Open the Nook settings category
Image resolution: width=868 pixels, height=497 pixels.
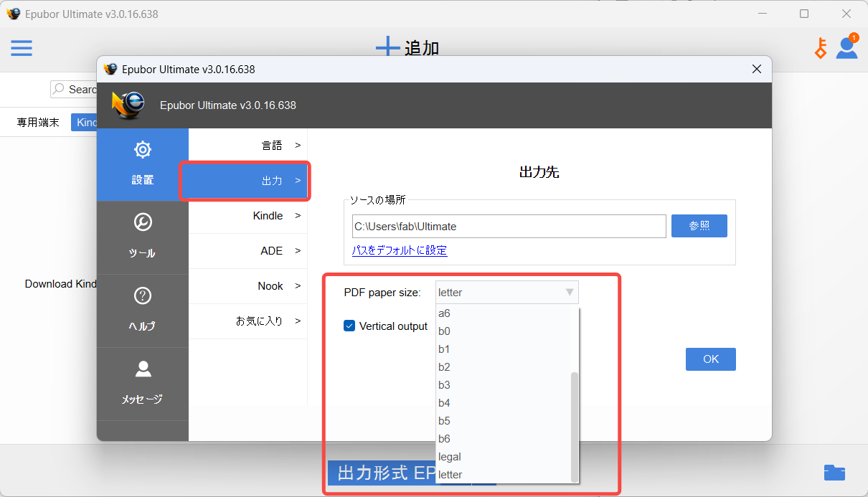coord(248,286)
